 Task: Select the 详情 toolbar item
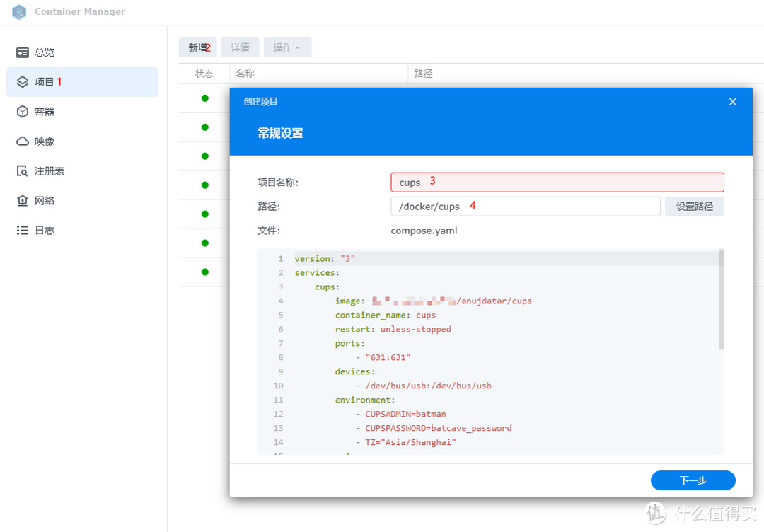click(x=240, y=47)
